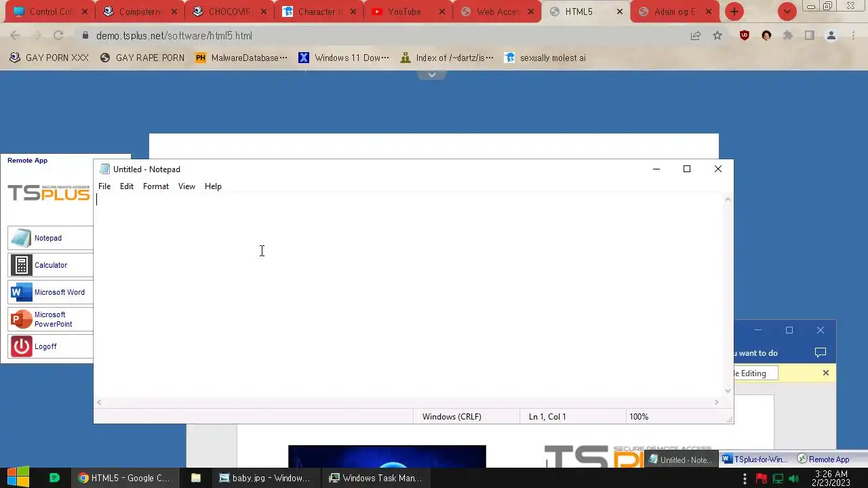Expand the TSplus top toolbar chevron

[432, 74]
